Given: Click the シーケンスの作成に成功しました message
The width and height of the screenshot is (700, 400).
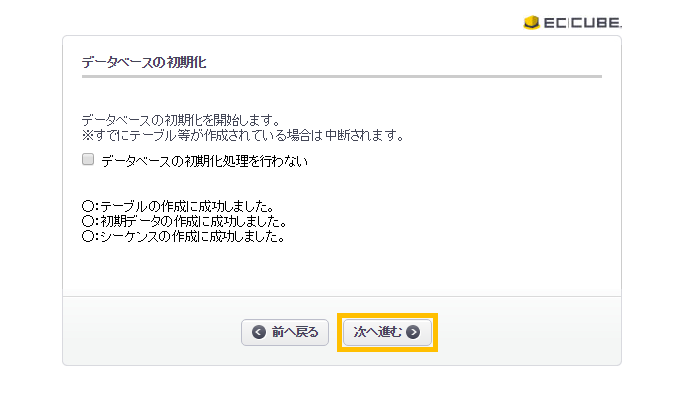Looking at the screenshot, I should tap(192, 236).
